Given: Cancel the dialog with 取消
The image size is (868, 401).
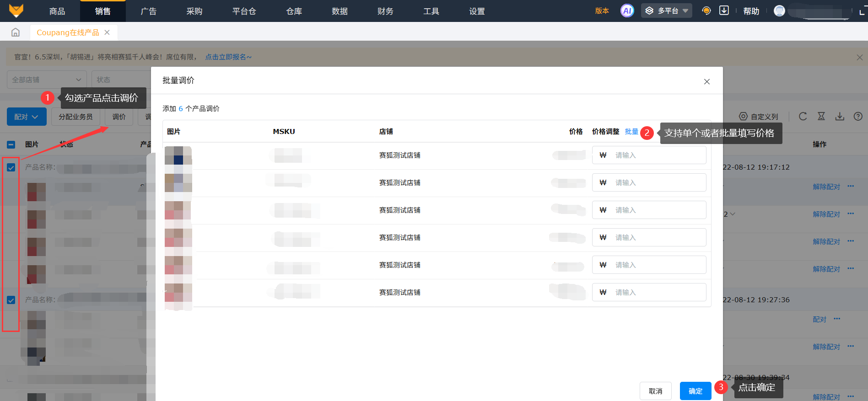Looking at the screenshot, I should coord(656,391).
